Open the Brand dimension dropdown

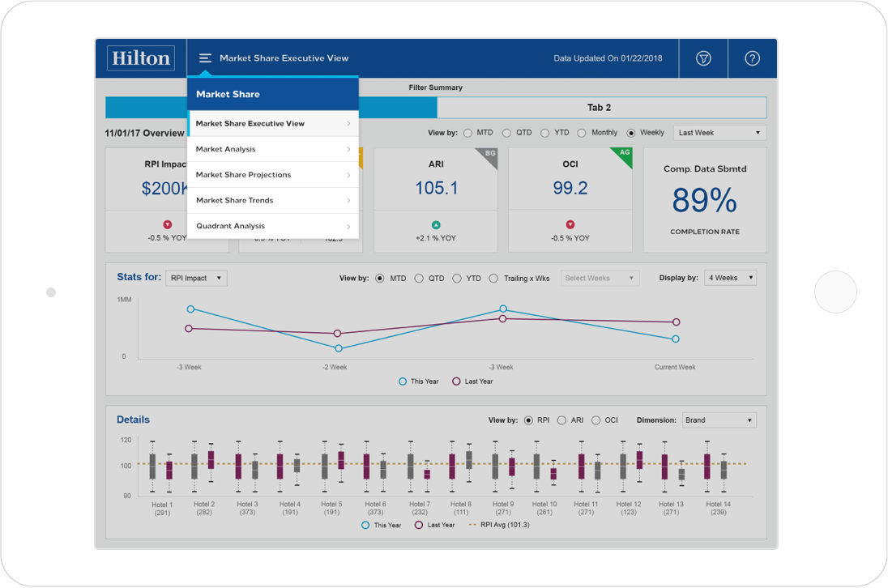719,420
